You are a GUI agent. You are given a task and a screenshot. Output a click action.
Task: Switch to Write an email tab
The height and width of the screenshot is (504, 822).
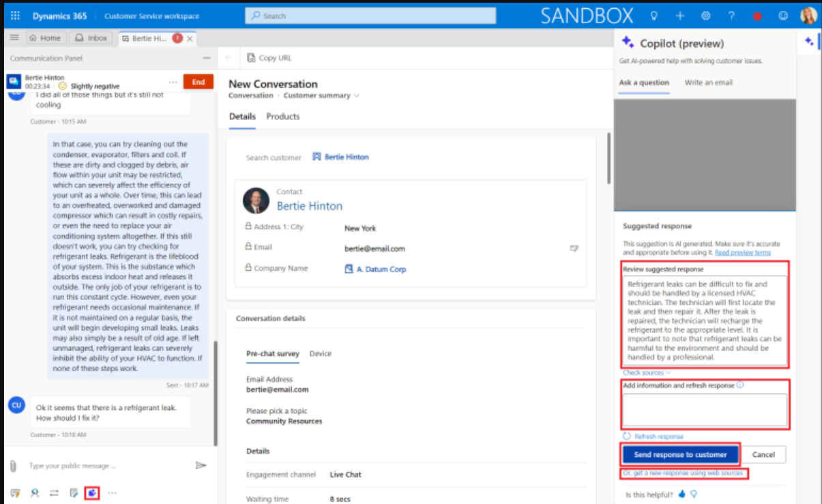[x=709, y=83]
